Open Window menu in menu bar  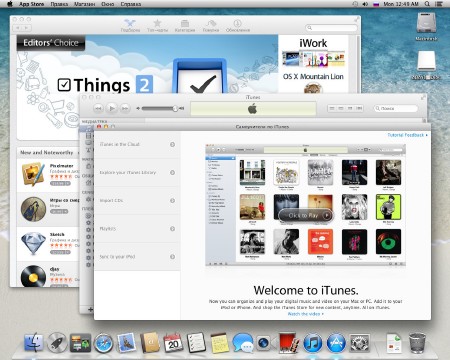tap(107, 4)
